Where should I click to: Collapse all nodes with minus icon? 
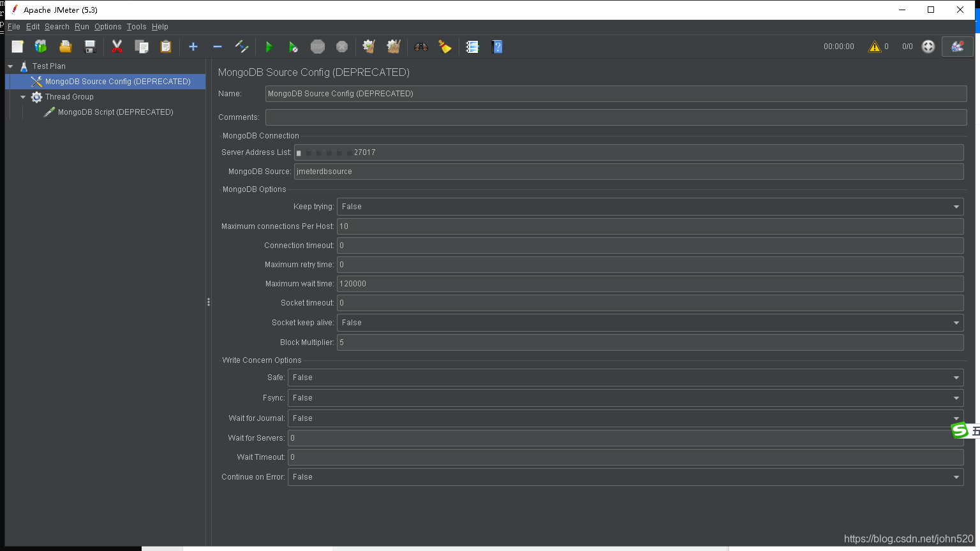(218, 47)
